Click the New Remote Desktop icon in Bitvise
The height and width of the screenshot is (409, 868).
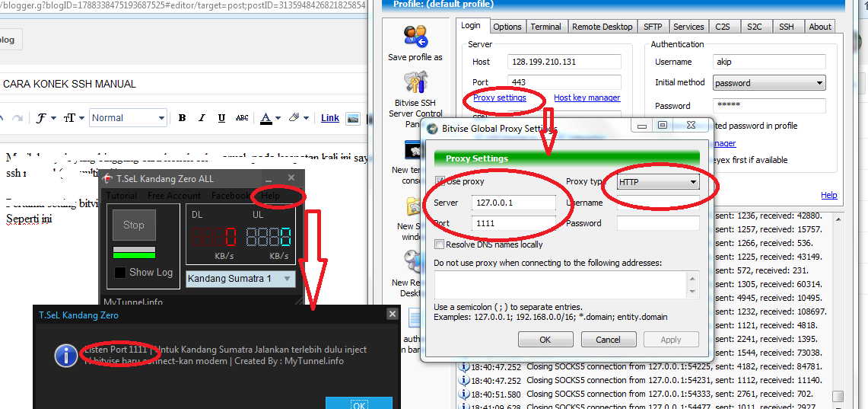pos(415,262)
